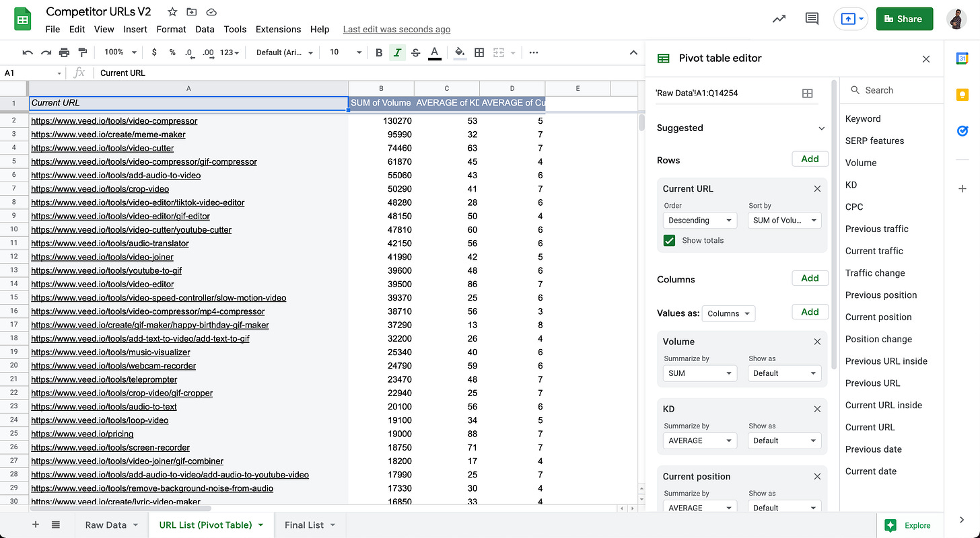Image resolution: width=980 pixels, height=538 pixels.
Task: Open the Extensions menu
Action: click(x=279, y=29)
